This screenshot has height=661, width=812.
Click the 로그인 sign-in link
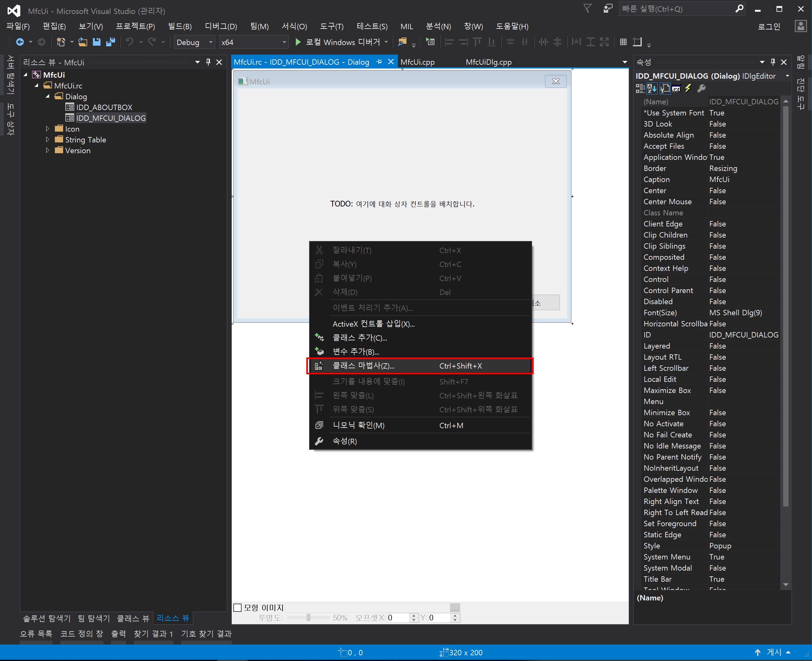769,26
